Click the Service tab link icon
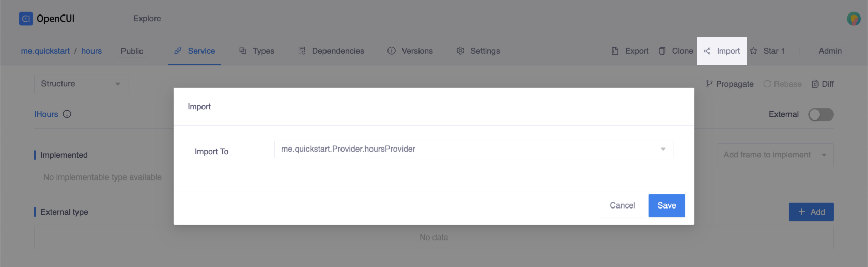Viewport: 868px width, 267px height. pos(178,51)
